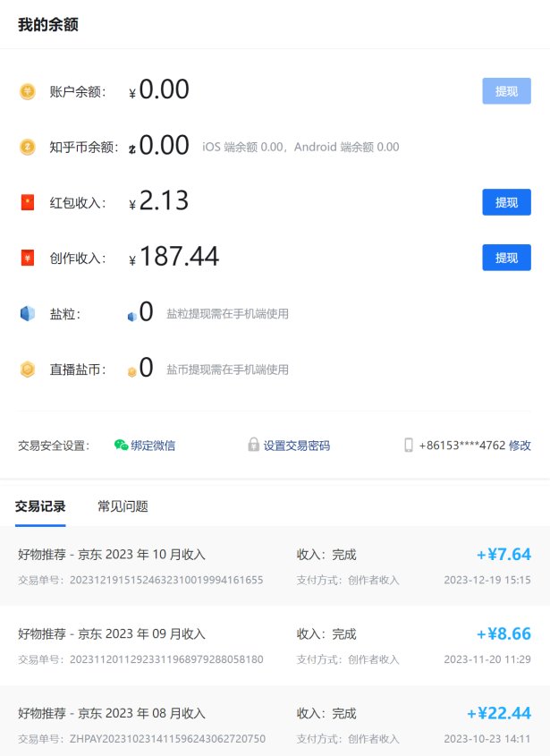Click order number ending 9994161655
This screenshot has width=550, height=756.
point(166,580)
